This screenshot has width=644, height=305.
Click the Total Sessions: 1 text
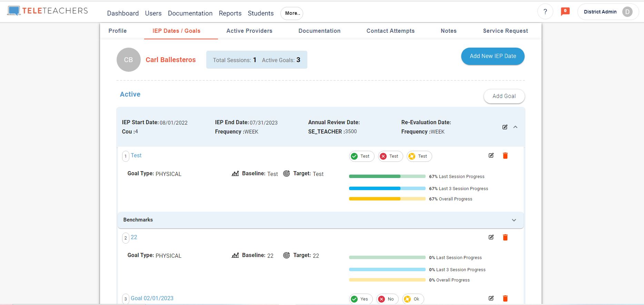pyautogui.click(x=235, y=60)
